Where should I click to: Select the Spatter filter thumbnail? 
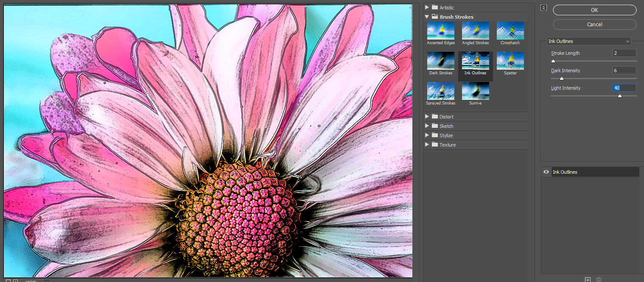[x=510, y=61]
